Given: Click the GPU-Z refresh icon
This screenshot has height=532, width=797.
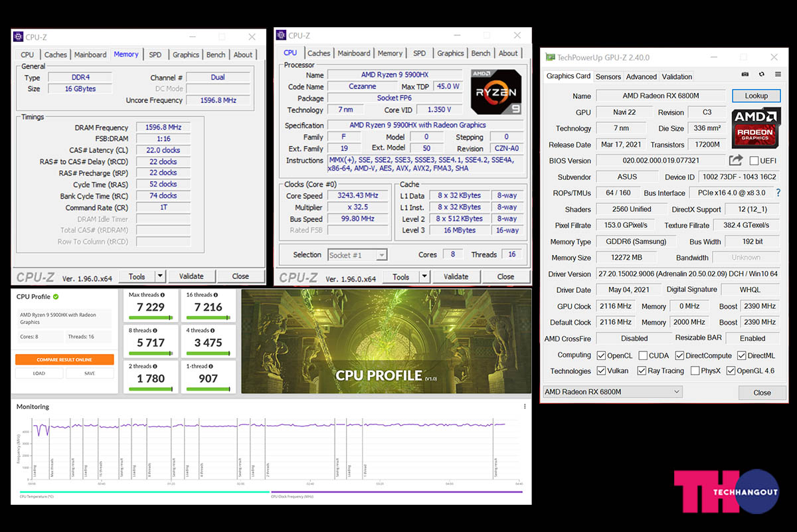Looking at the screenshot, I should 761,75.
